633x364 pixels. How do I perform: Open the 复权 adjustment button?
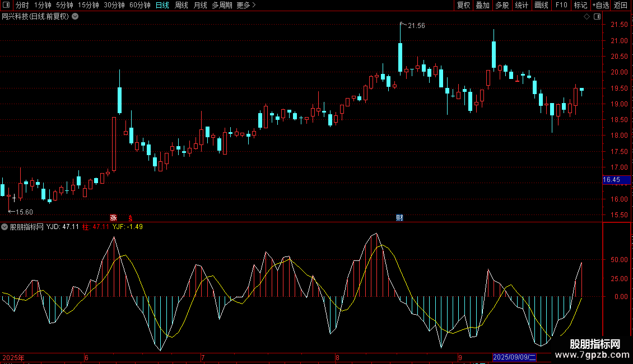[463, 5]
